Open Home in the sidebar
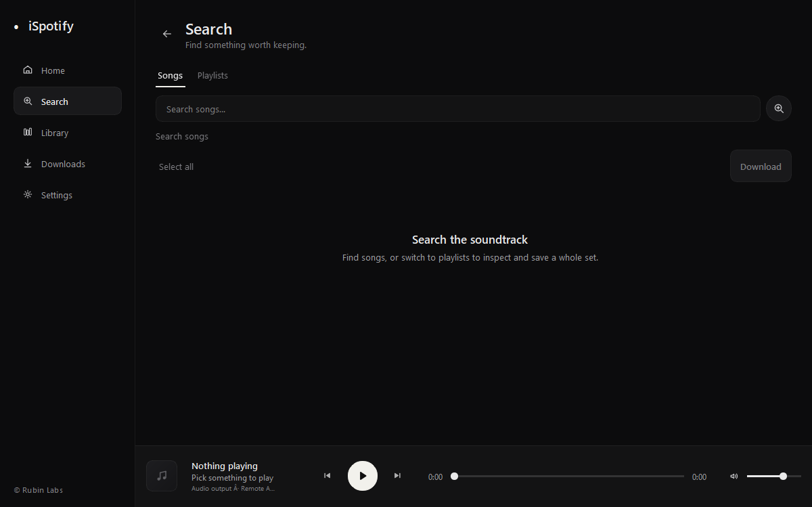Screen dimensions: 812x507 (x=68, y=70)
